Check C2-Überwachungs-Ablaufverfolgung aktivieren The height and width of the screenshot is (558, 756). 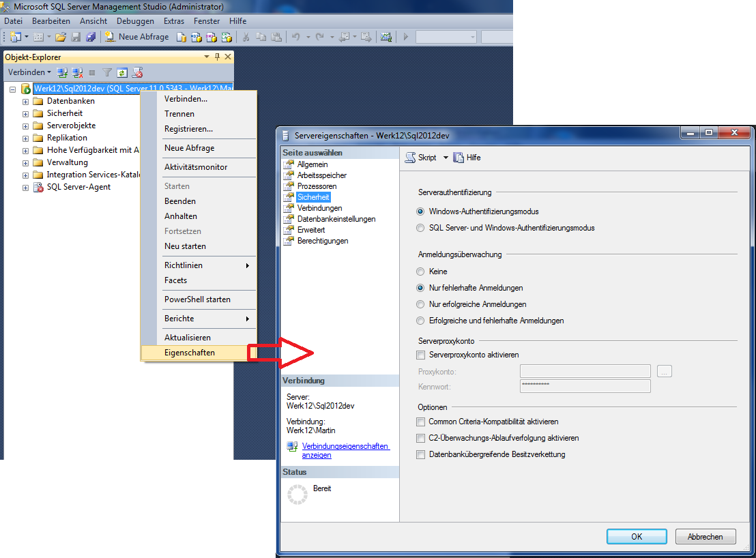(421, 438)
